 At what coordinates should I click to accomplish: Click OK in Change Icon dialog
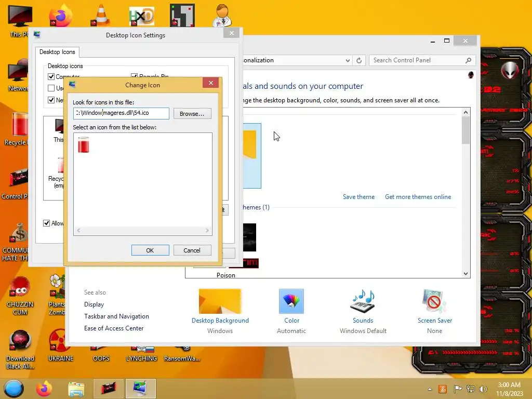pyautogui.click(x=150, y=250)
